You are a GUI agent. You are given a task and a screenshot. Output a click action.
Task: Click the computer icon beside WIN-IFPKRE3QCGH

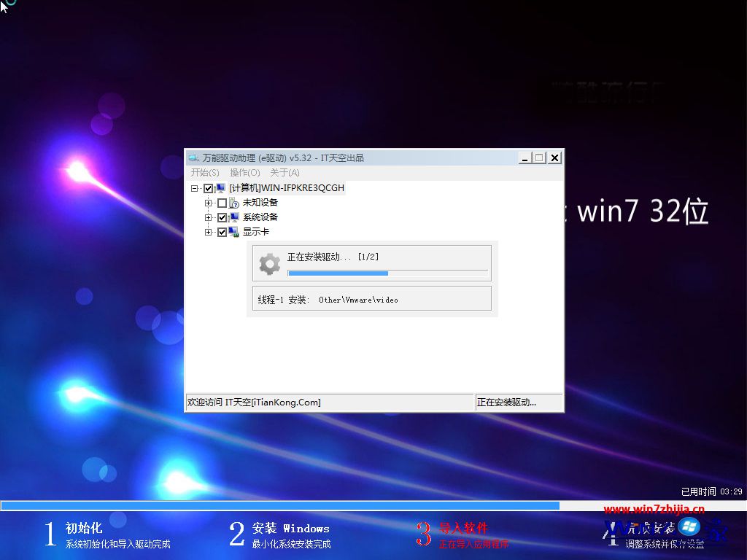coord(220,188)
